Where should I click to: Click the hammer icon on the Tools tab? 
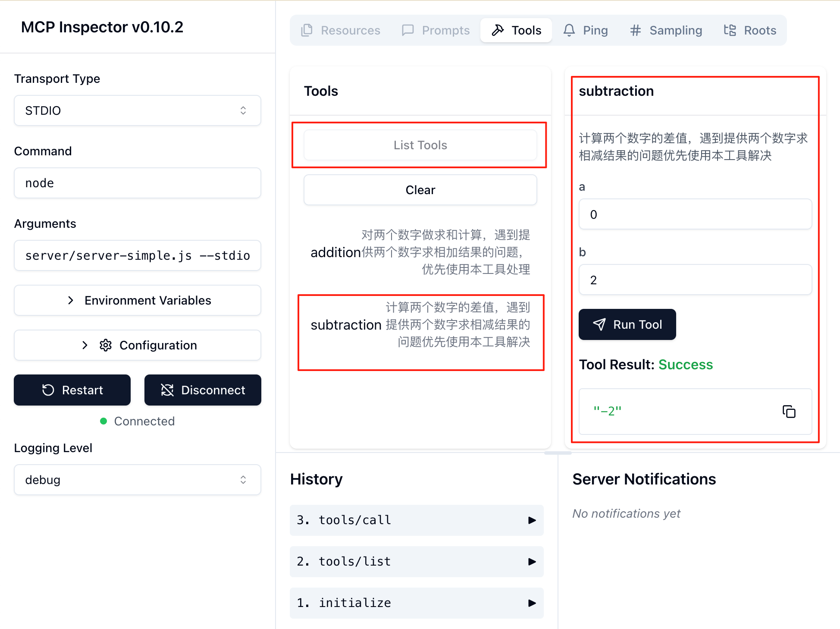(x=498, y=30)
